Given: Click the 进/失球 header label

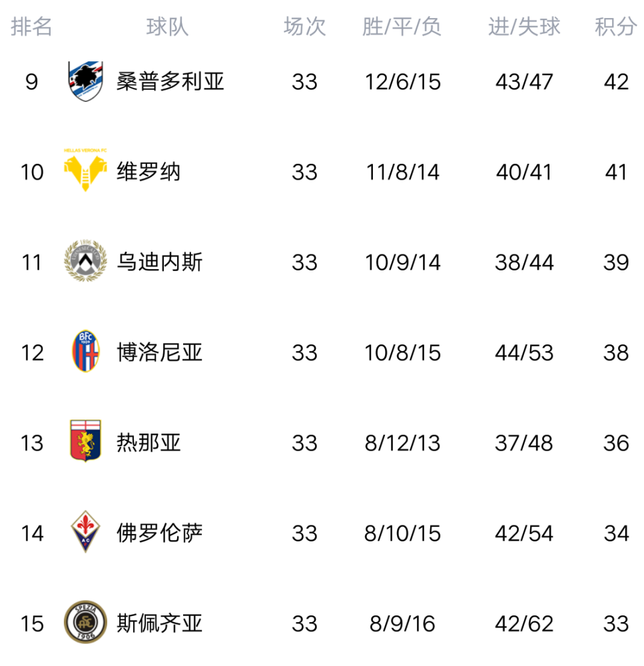Looking at the screenshot, I should click(x=524, y=27).
